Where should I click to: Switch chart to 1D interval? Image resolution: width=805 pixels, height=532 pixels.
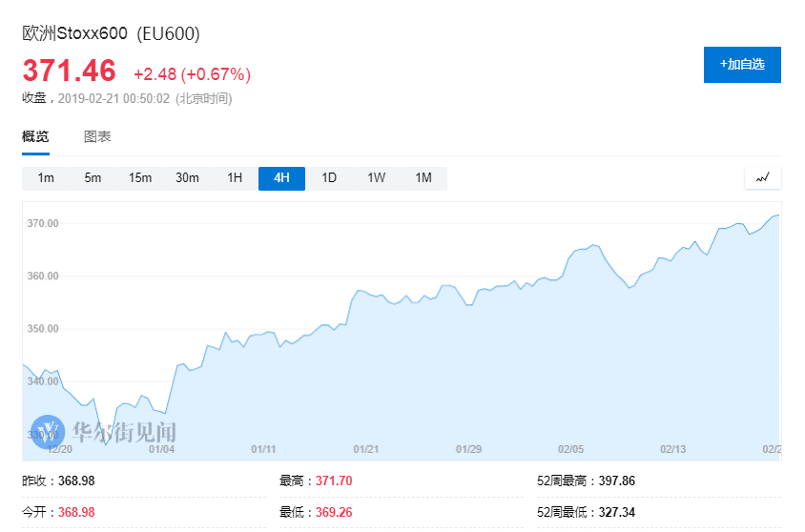(329, 178)
